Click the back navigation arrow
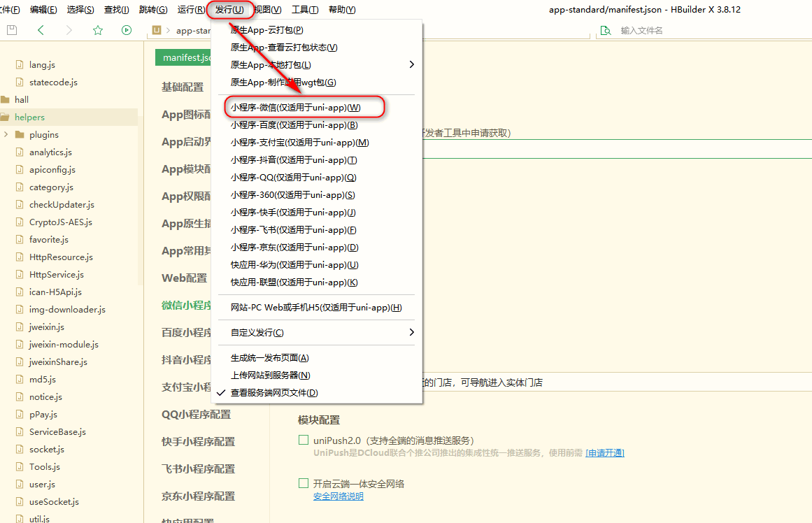Image resolution: width=812 pixels, height=523 pixels. pyautogui.click(x=41, y=30)
